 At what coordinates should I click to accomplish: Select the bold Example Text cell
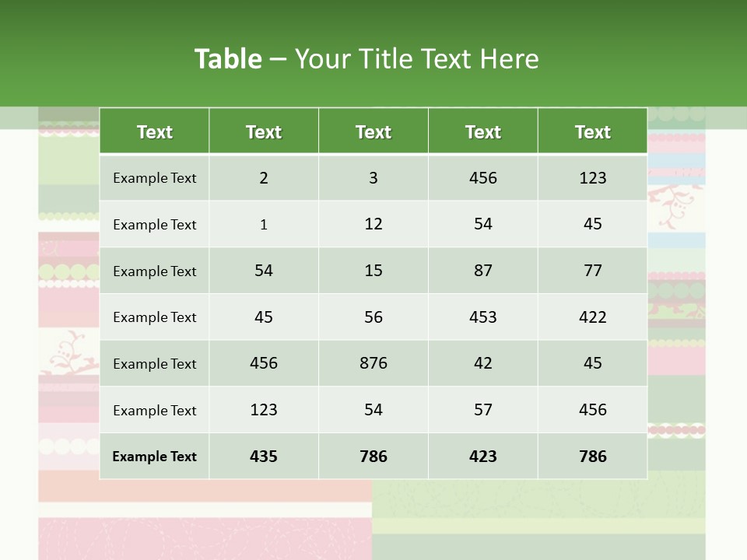click(154, 457)
